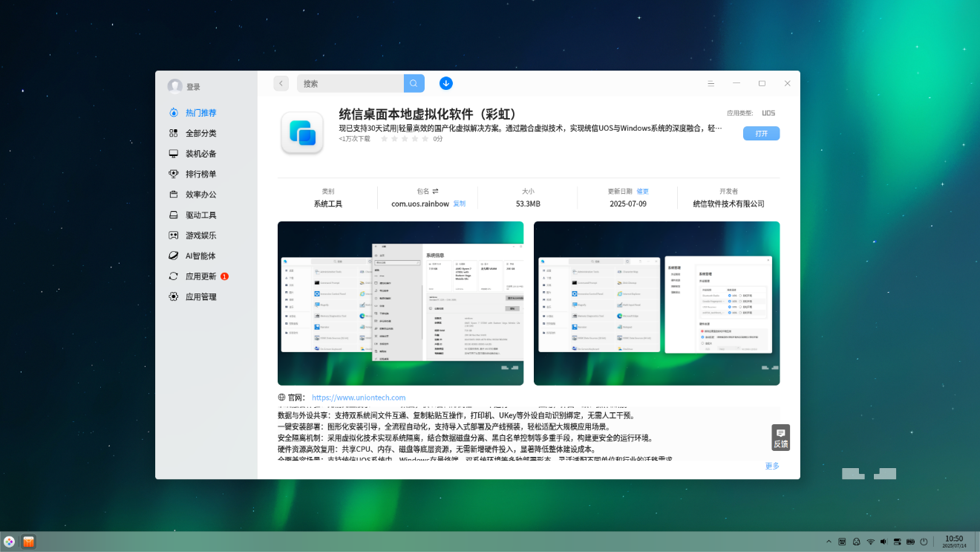This screenshot has height=552, width=980.
Task: Click the 打开 open button
Action: (761, 134)
